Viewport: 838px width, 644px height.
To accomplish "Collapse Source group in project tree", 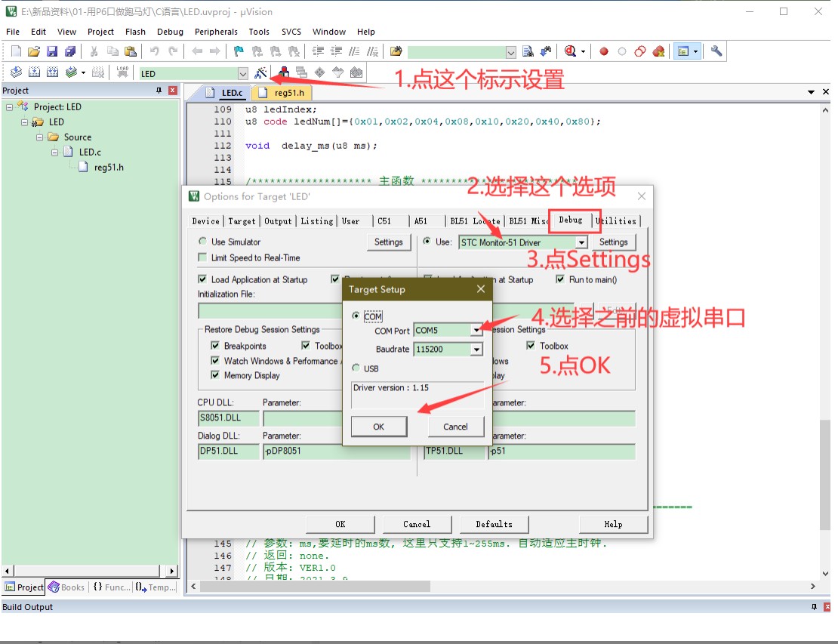I will 39,137.
